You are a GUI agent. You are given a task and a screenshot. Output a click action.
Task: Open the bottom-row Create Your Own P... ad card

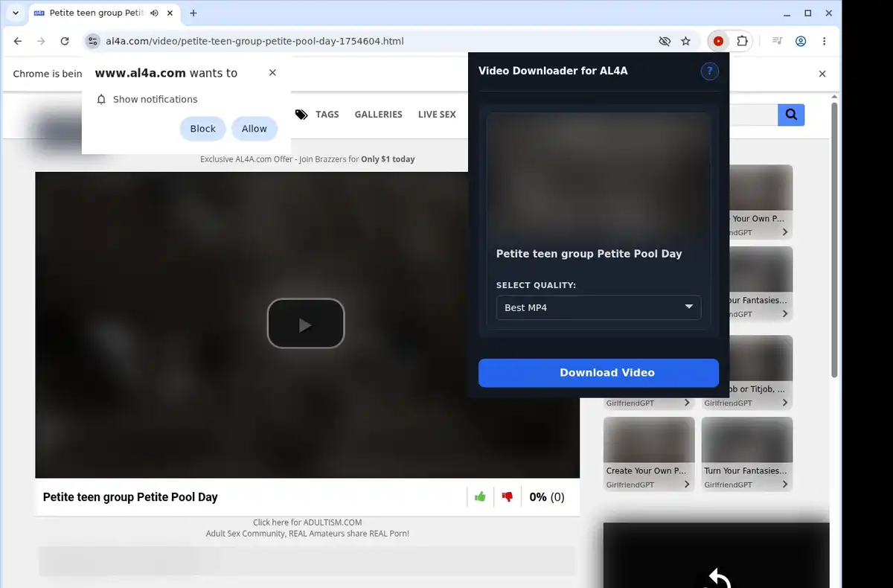click(649, 454)
